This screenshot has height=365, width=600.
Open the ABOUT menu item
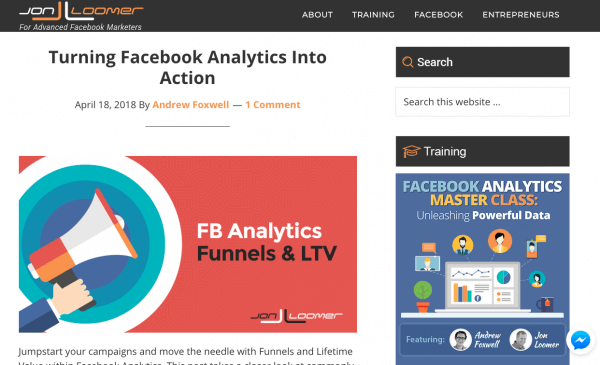tap(317, 15)
